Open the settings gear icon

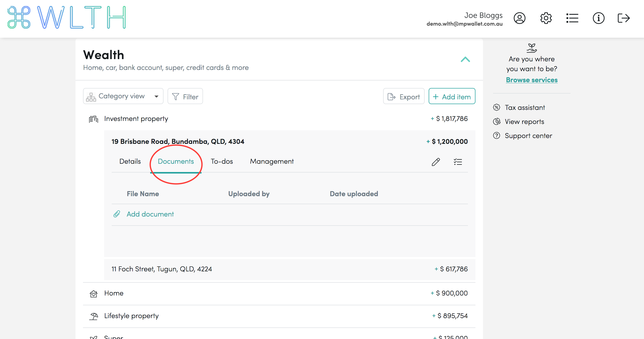[x=546, y=18]
